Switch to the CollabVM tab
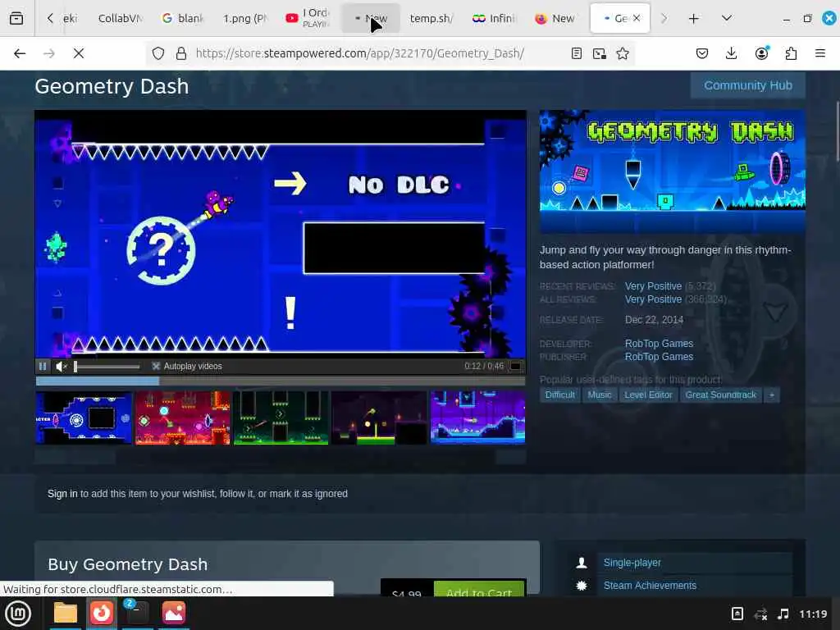Image resolution: width=840 pixels, height=630 pixels. click(121, 18)
